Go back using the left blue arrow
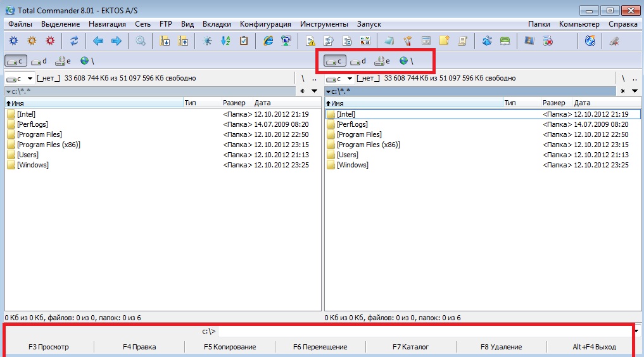This screenshot has width=644, height=357. 98,41
